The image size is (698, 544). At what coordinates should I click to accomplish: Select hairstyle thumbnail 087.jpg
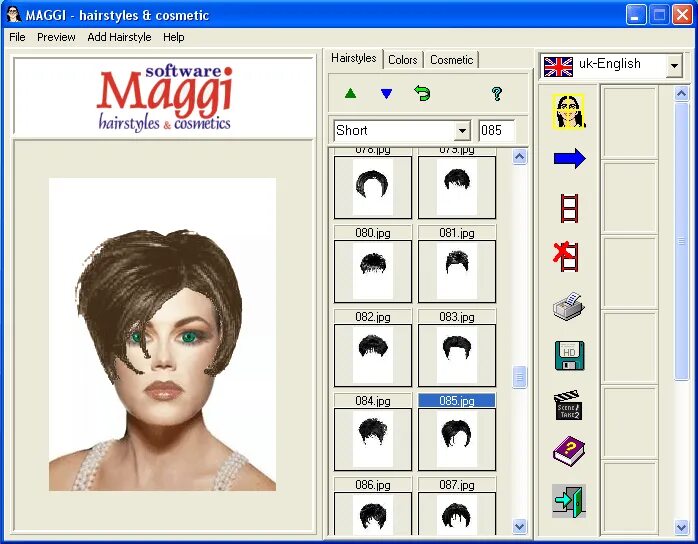point(457,513)
